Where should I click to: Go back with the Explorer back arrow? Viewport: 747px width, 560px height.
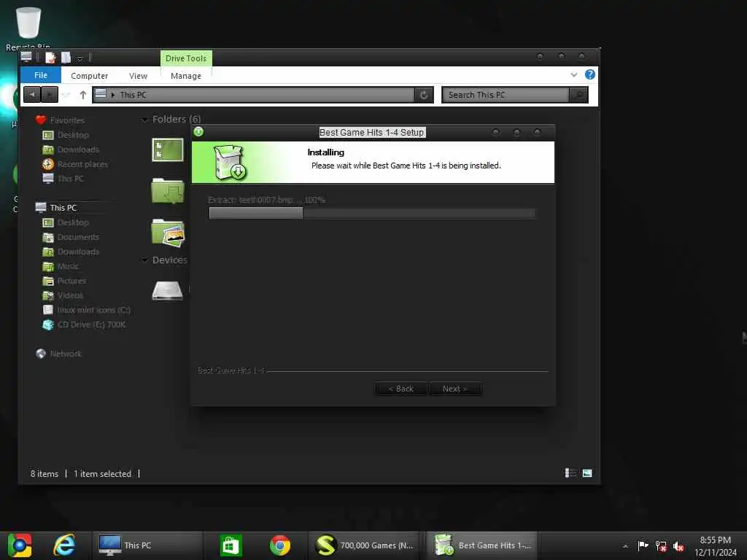[x=32, y=95]
